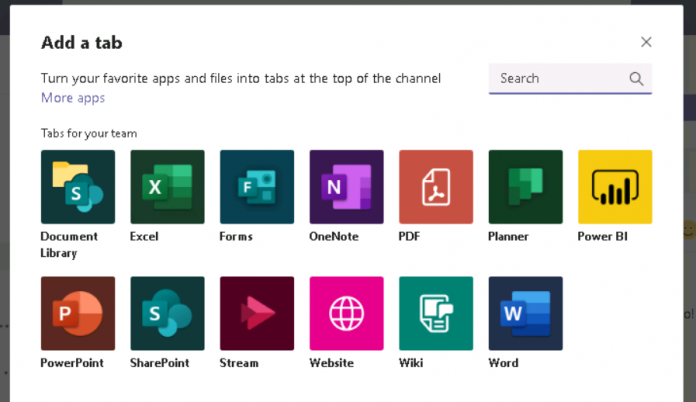
Task: Click the magnifier search icon
Action: pos(636,79)
